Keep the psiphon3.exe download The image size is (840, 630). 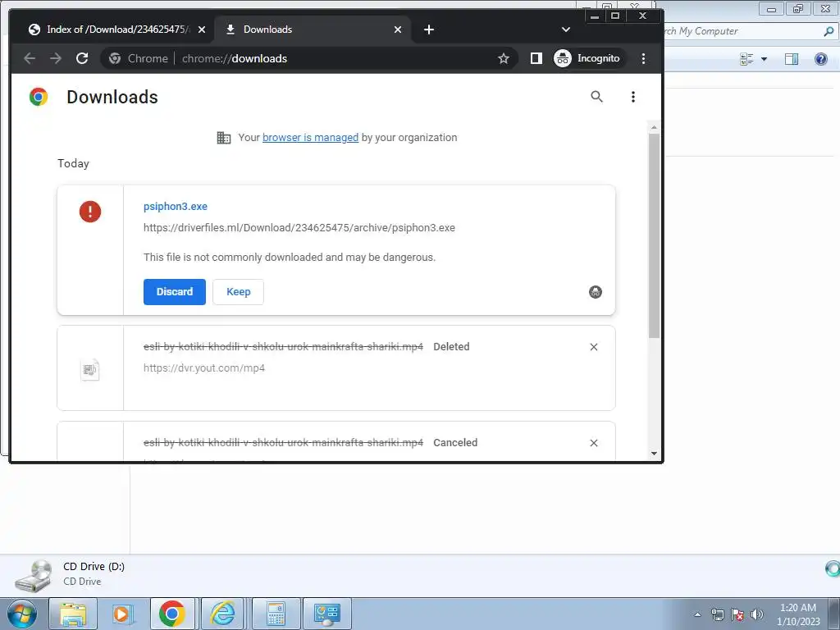tap(239, 292)
